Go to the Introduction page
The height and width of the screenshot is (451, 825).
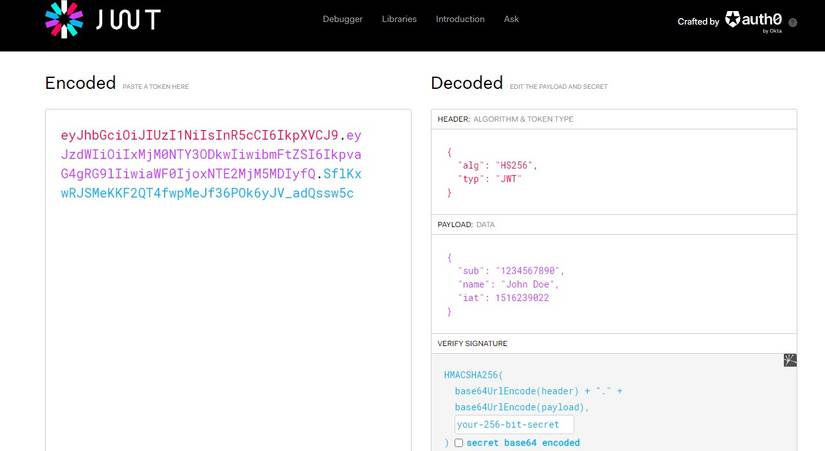coord(460,19)
